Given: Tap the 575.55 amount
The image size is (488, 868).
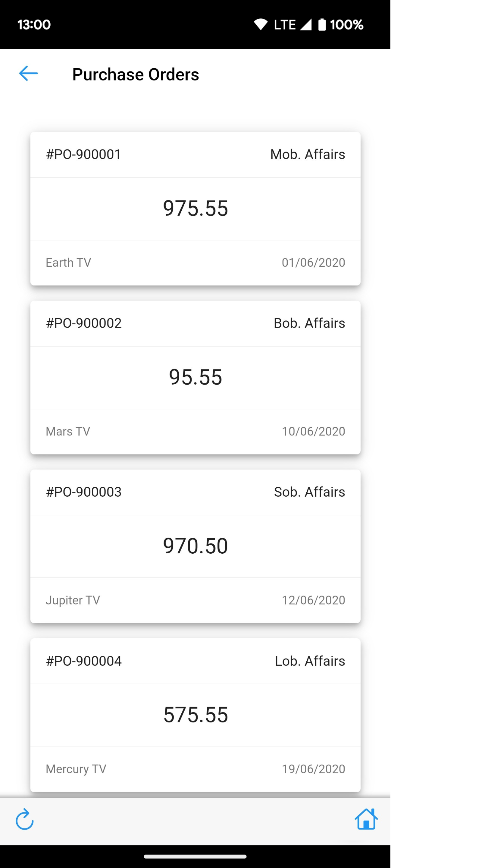Looking at the screenshot, I should coord(195,715).
